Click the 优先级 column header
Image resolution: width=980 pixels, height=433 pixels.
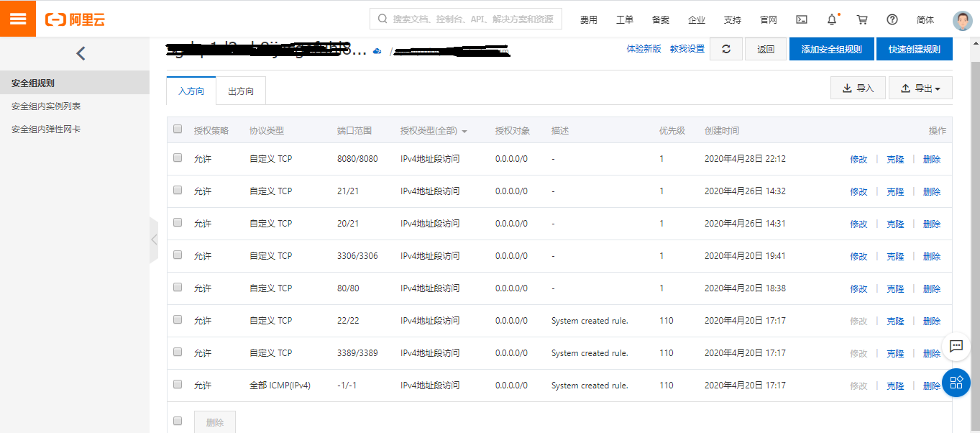tap(672, 131)
